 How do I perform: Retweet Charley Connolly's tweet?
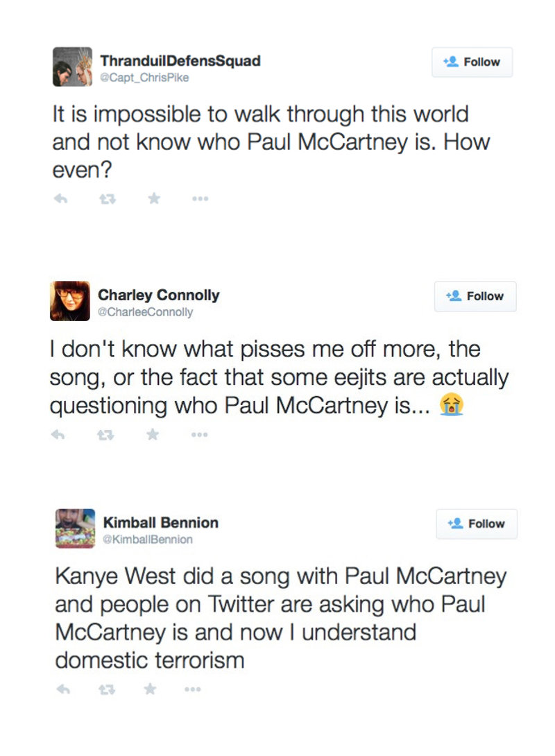[x=106, y=435]
